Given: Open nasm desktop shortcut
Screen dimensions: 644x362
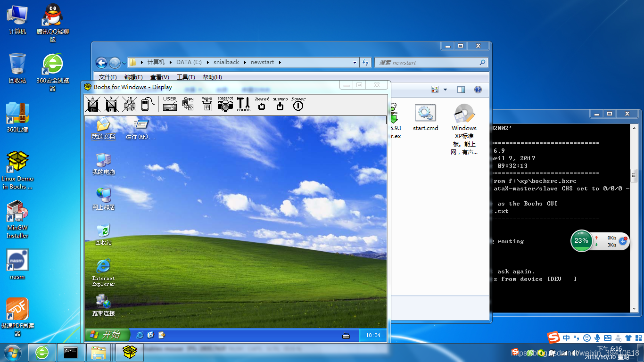Looking at the screenshot, I should [17, 264].
